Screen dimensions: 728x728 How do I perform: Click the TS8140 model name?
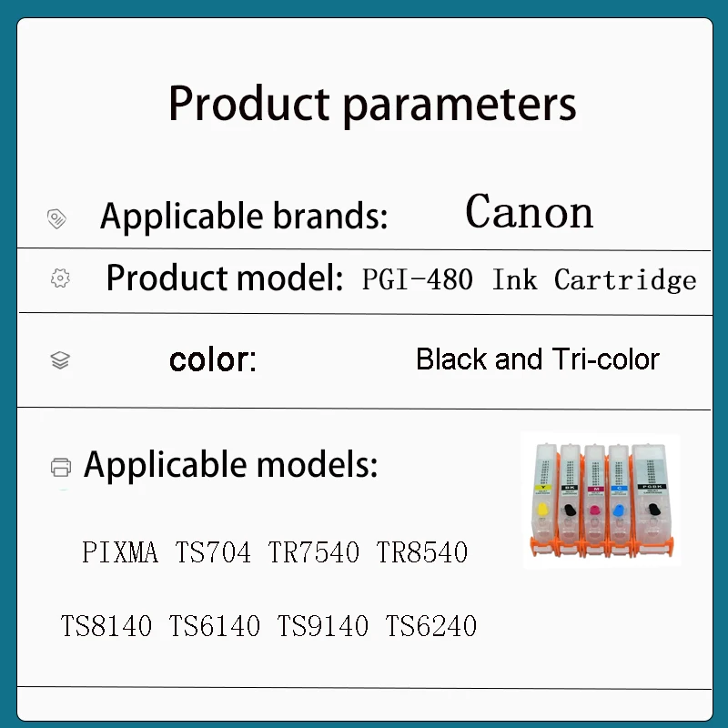[x=106, y=626]
